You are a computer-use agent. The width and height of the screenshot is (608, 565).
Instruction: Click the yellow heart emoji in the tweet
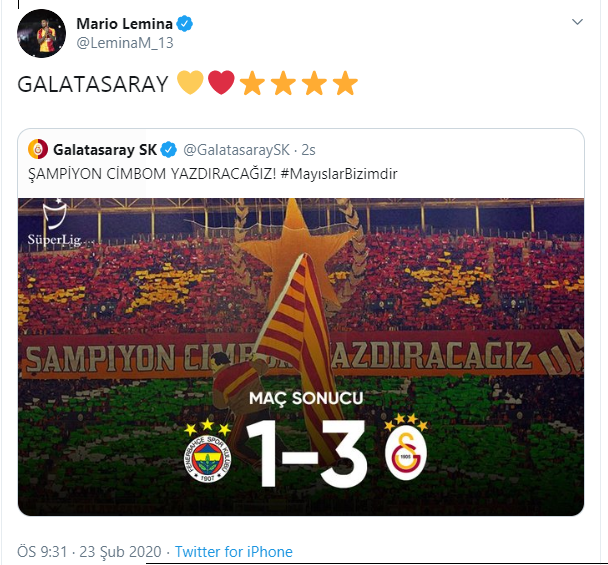coord(190,83)
